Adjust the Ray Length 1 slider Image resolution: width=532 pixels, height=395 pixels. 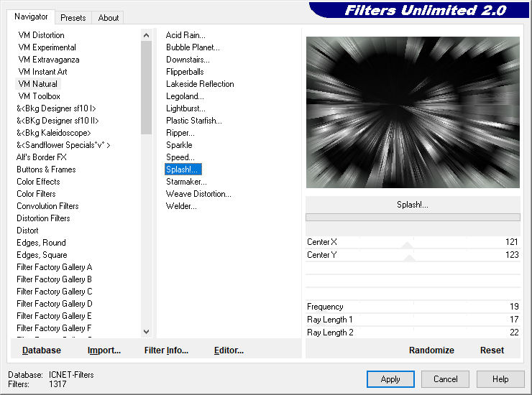[413, 320]
